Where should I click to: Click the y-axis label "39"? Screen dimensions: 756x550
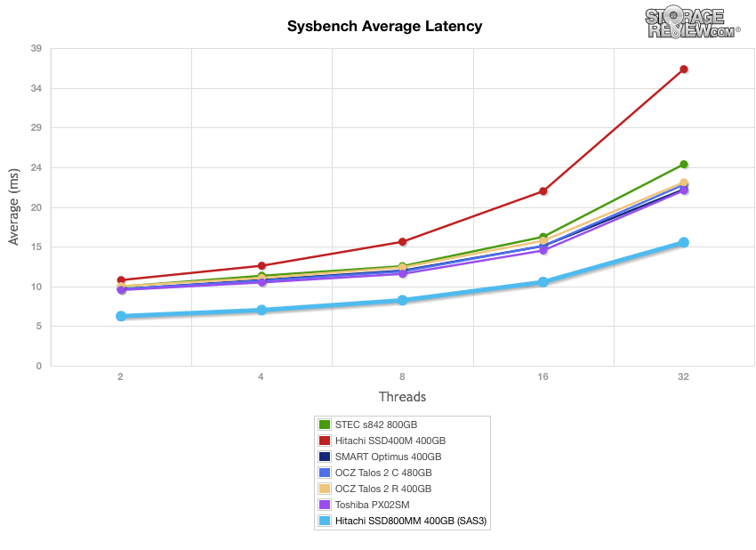coord(36,48)
